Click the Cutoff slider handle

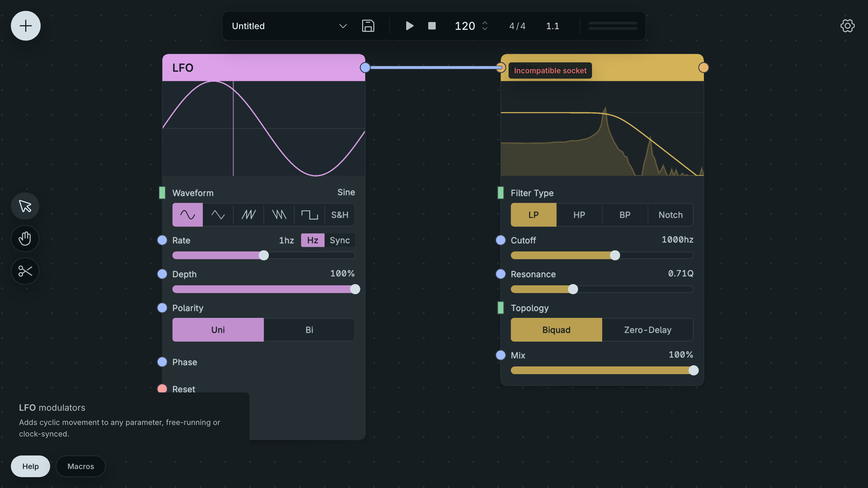(615, 255)
